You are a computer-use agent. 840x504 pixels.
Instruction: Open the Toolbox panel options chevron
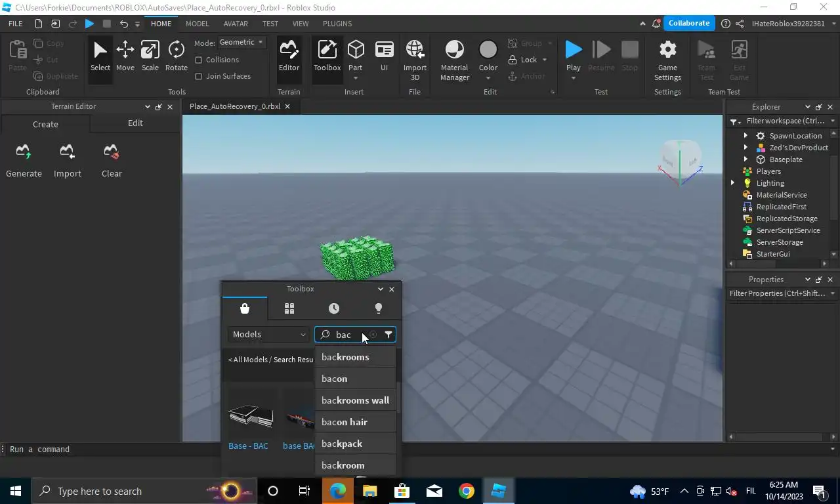380,289
